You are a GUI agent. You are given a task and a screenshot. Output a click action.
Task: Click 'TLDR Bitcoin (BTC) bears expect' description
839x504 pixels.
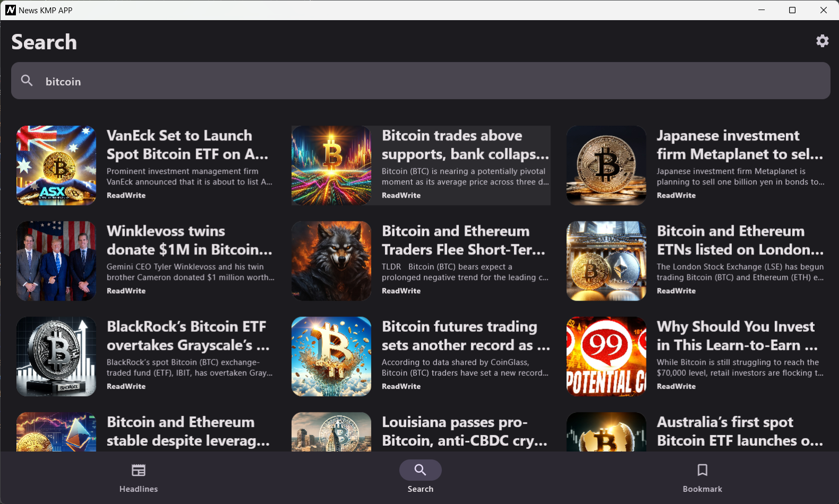(x=465, y=272)
